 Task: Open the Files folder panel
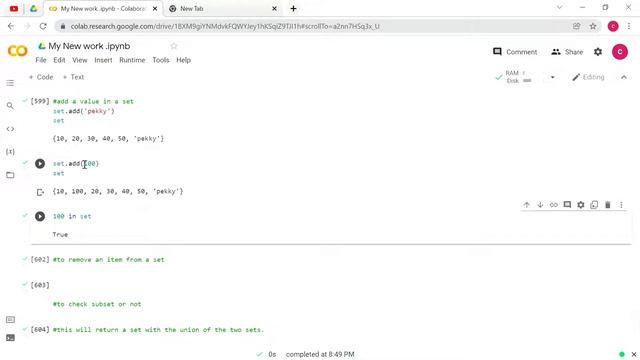(x=10, y=175)
